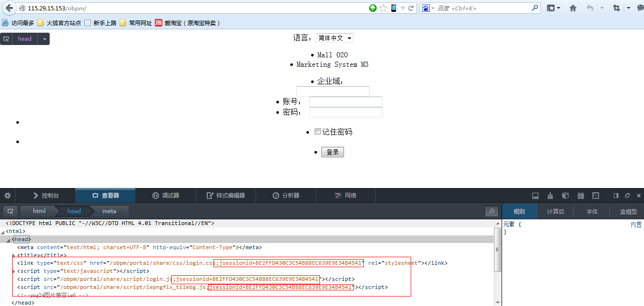Screen dimensions: 644x306
Task: Toggle responsive design mode icon
Action: [x=596, y=196]
